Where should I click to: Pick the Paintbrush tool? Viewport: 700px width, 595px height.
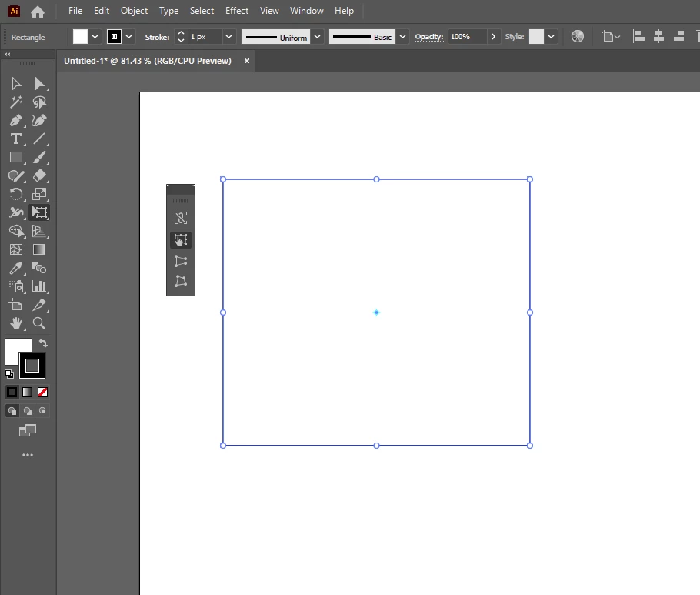(x=39, y=157)
